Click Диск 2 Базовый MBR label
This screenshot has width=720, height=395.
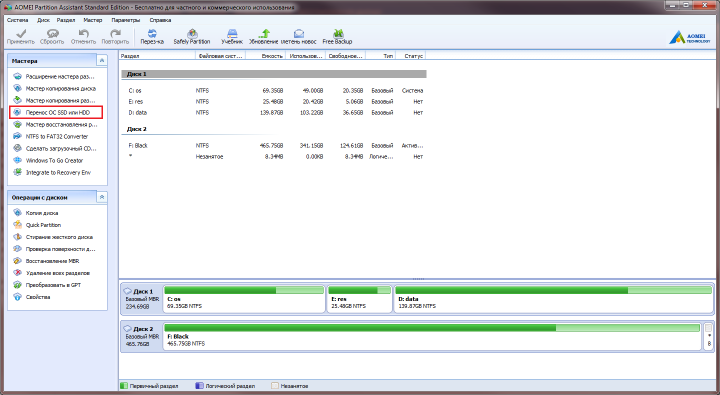click(x=141, y=337)
